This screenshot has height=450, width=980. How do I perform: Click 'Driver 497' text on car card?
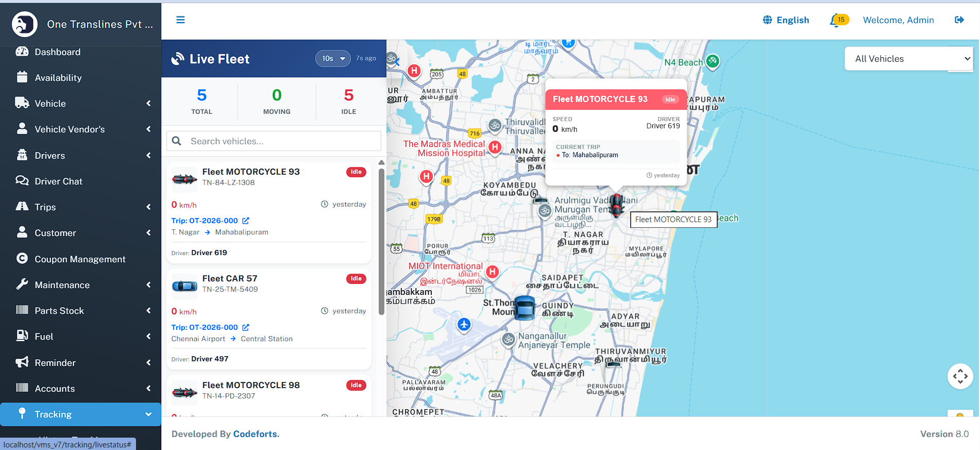210,359
